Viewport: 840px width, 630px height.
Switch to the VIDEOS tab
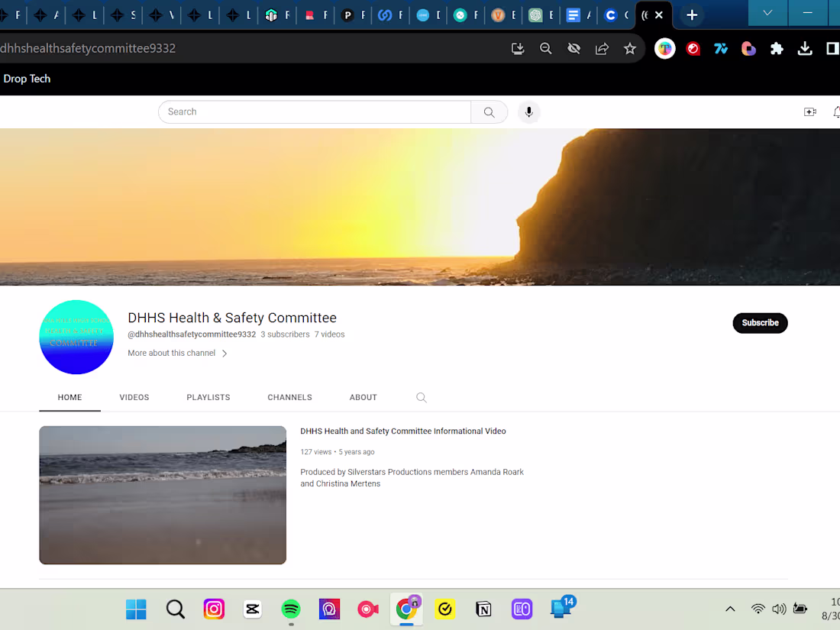pos(134,397)
